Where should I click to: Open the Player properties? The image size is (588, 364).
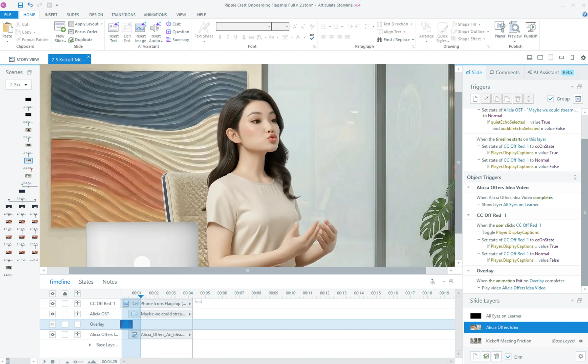coord(500,30)
